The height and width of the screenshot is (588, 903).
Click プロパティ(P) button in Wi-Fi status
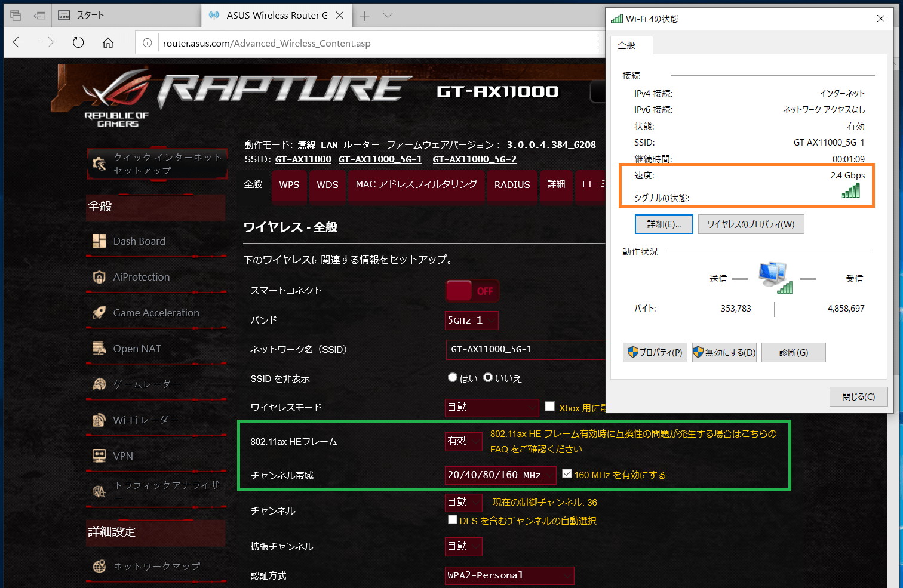pos(655,353)
